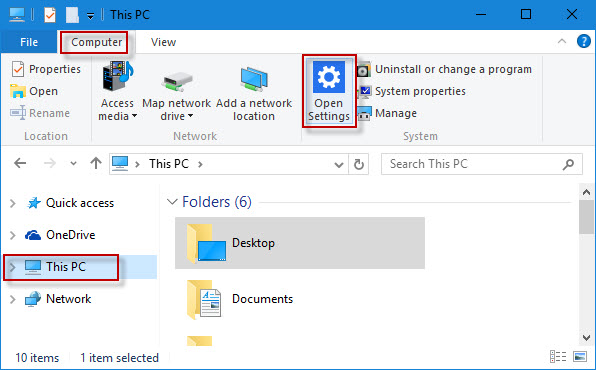Screen dimensions: 596x370
Task: Select the Desktop folder
Action: tap(300, 243)
